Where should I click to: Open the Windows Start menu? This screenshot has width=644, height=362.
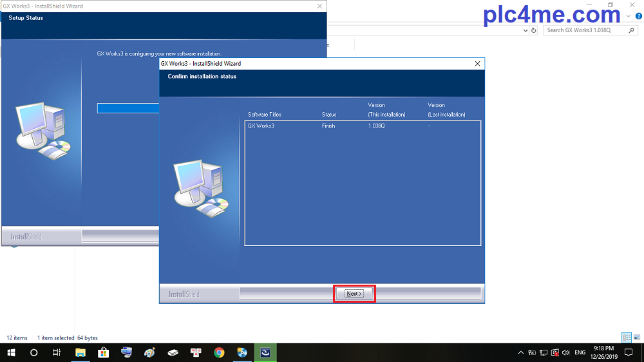tap(12, 352)
